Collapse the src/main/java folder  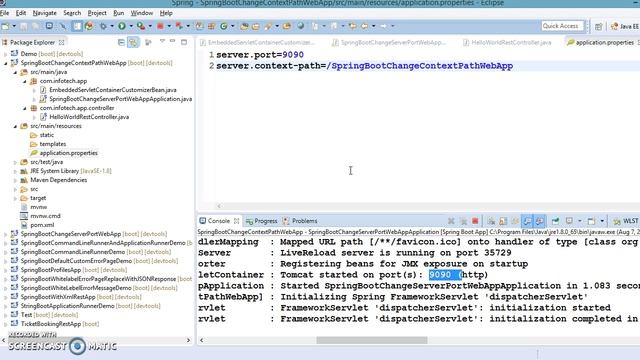pos(15,72)
